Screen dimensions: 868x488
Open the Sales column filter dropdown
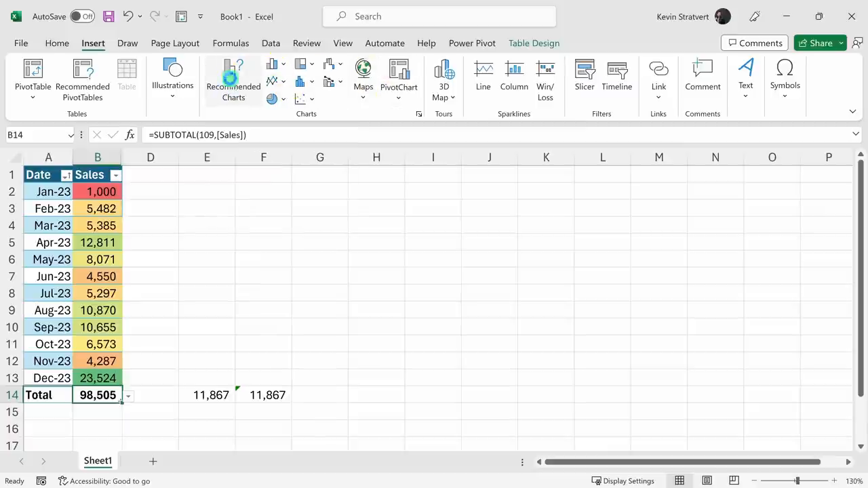coord(115,176)
